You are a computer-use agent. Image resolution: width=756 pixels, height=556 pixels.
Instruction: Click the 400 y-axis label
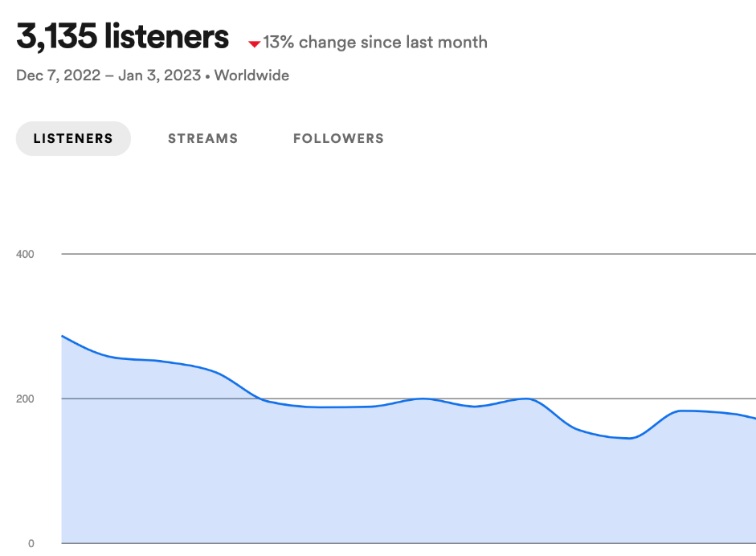click(x=26, y=254)
